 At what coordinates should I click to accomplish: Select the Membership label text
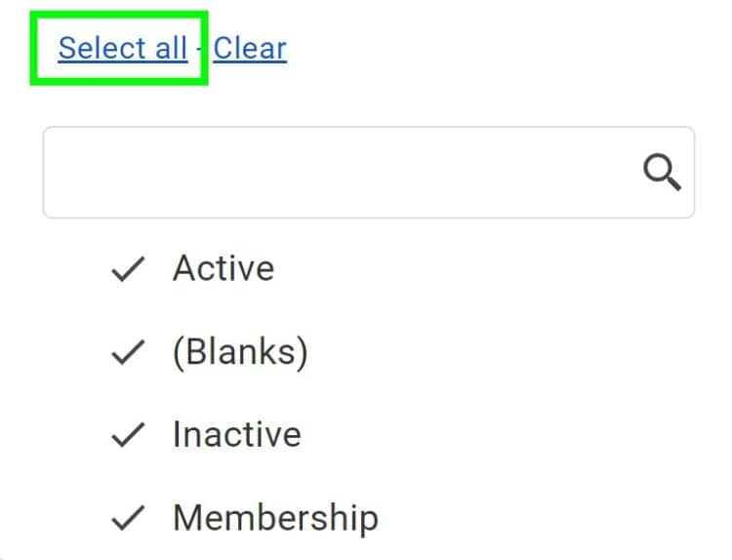point(274,517)
